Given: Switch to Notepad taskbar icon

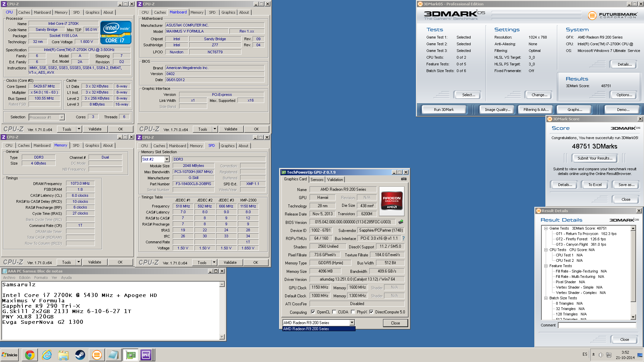Looking at the screenshot, I should click(113, 355).
